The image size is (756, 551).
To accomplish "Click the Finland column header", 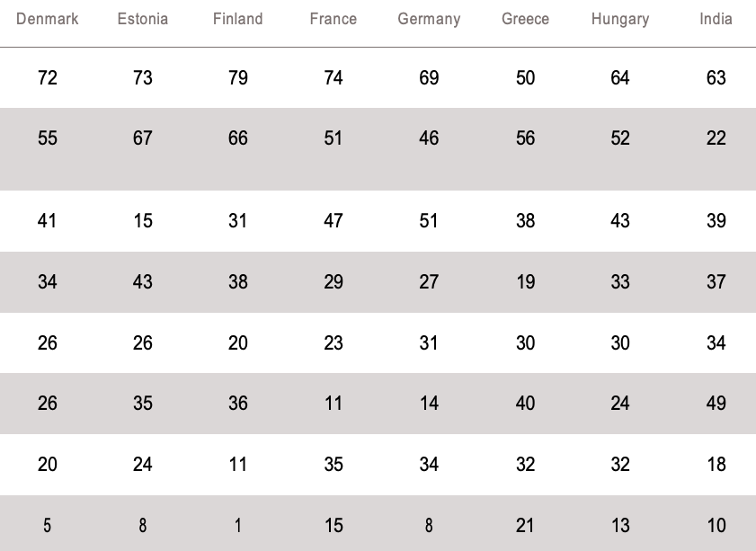I will [x=238, y=19].
